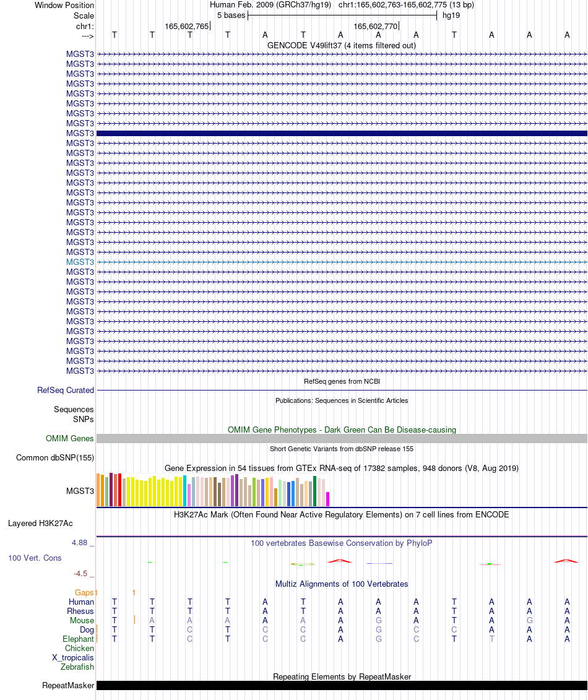Image resolution: width=588 pixels, height=700 pixels.
Task: Select the Rhesus alignment row label
Action: [80, 611]
